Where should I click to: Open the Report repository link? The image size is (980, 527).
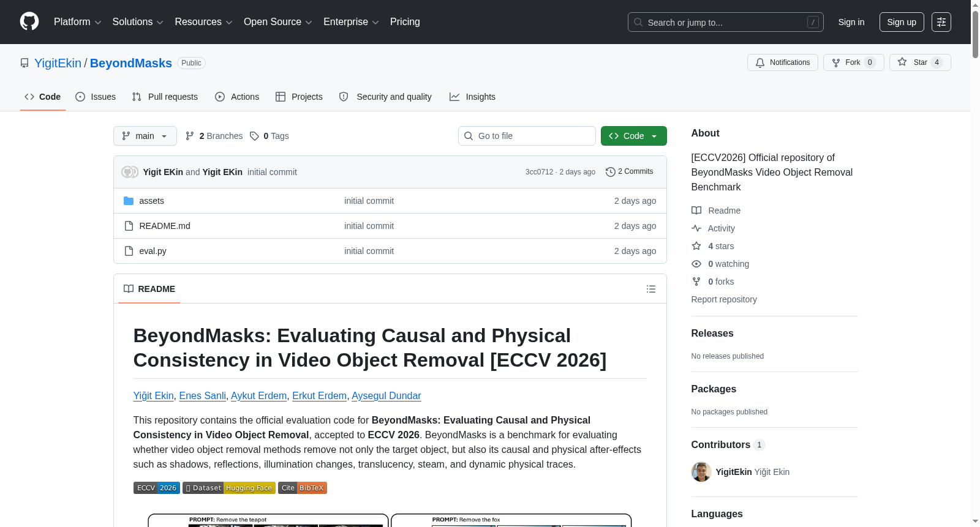point(724,299)
